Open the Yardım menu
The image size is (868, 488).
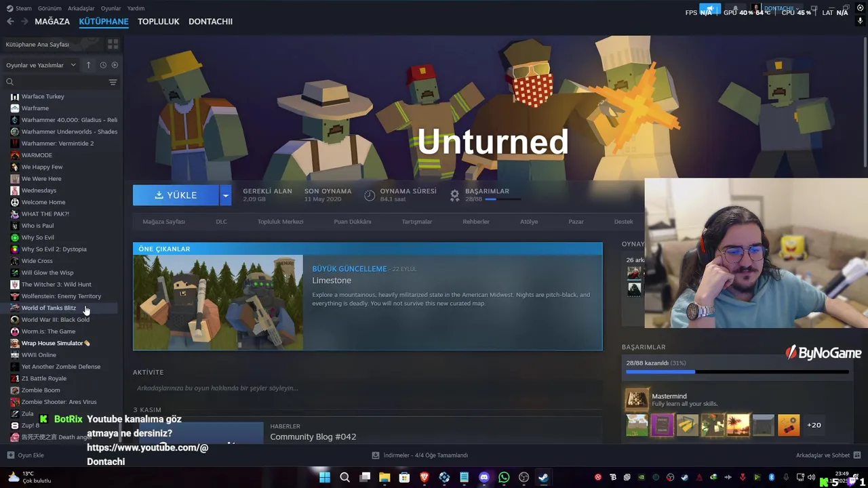tap(136, 8)
